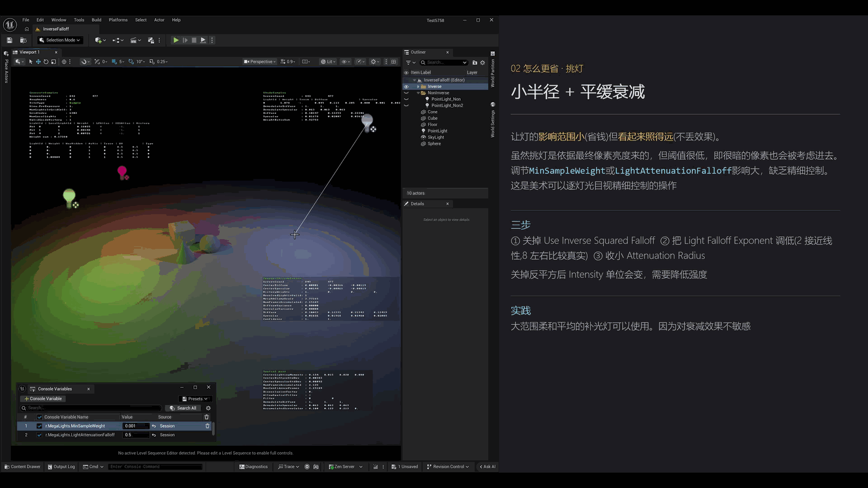Click the Search All button
This screenshot has width=868, height=488.
(183, 408)
